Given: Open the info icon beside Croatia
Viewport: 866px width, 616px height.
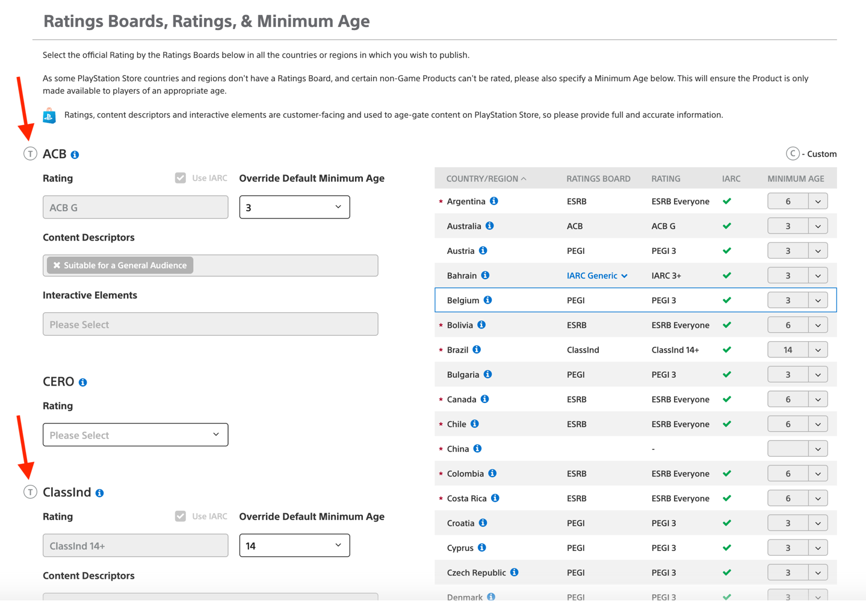Looking at the screenshot, I should click(x=483, y=523).
